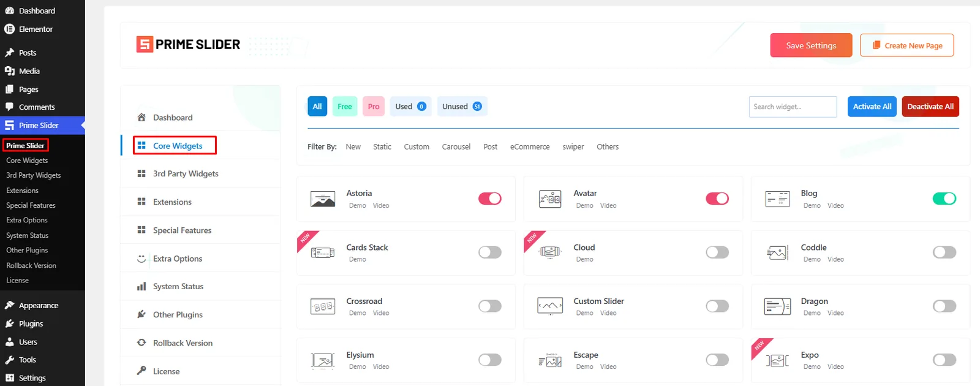The image size is (980, 386).
Task: Click the Avatar widget thumbnail icon
Action: pyautogui.click(x=550, y=199)
